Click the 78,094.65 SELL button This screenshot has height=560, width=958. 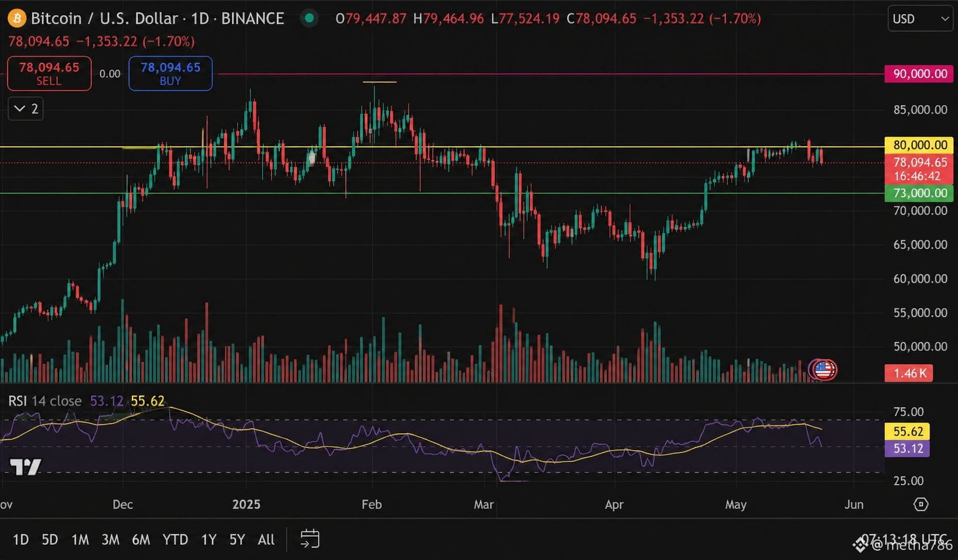tap(49, 74)
